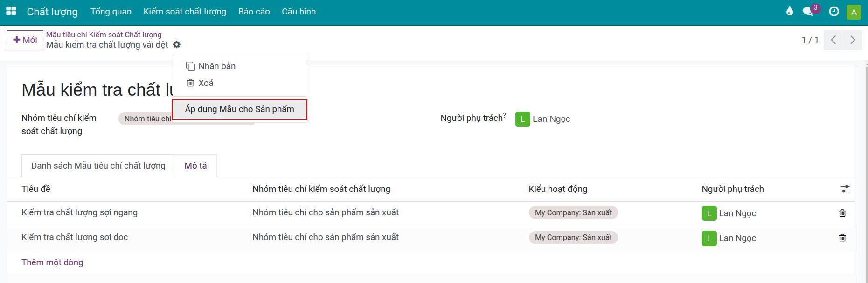Click Thêm một dòng link
The height and width of the screenshot is (283, 868).
[52, 262]
